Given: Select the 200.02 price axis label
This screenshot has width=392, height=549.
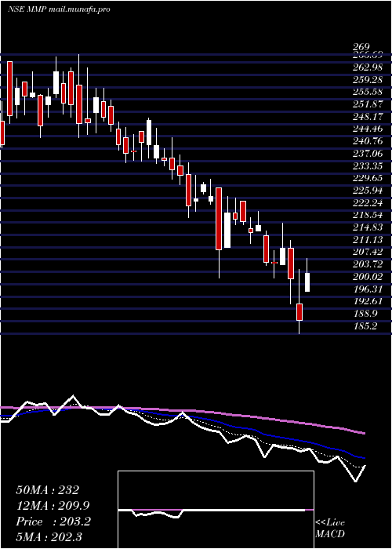Looking at the screenshot, I should (x=368, y=277).
